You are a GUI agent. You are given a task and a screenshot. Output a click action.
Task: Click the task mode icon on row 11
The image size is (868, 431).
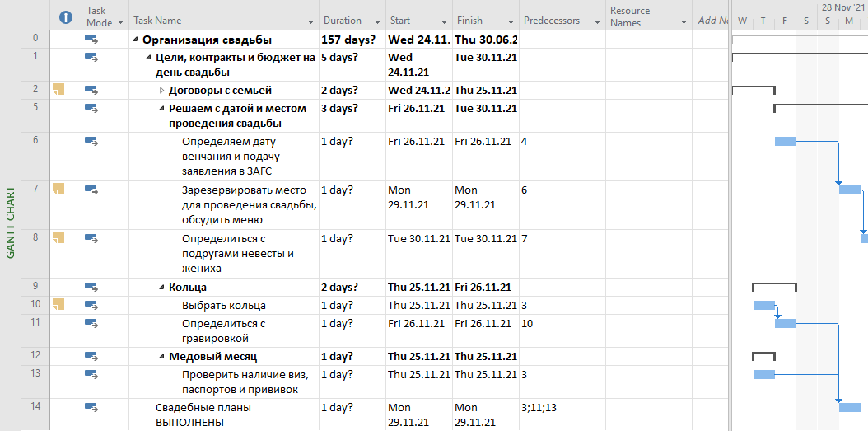[x=91, y=322]
